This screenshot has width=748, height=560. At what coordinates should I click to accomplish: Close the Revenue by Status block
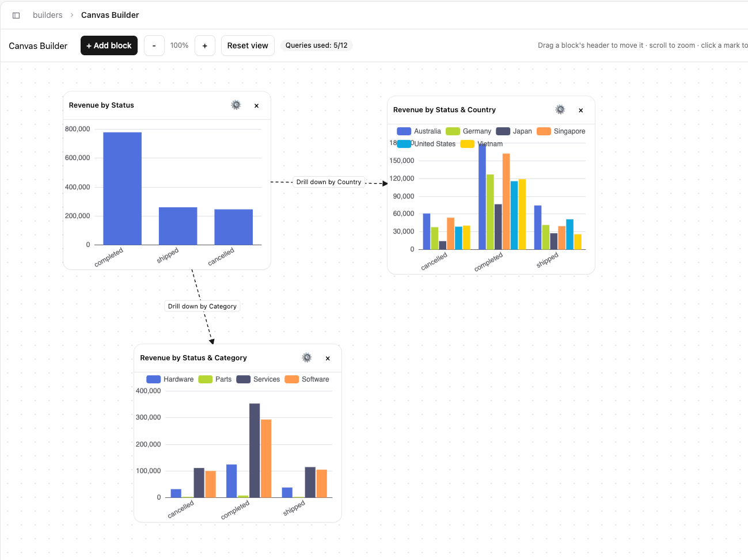(x=257, y=105)
